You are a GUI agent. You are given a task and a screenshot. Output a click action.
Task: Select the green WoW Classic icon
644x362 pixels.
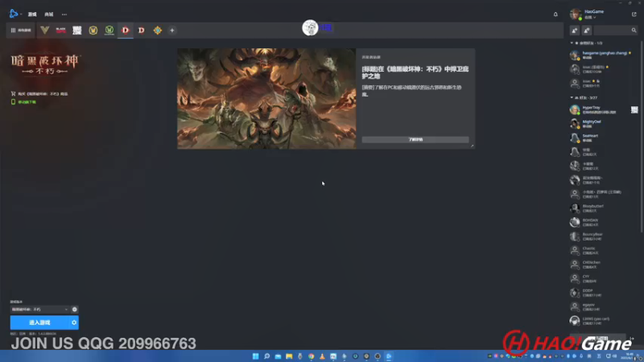click(109, 31)
